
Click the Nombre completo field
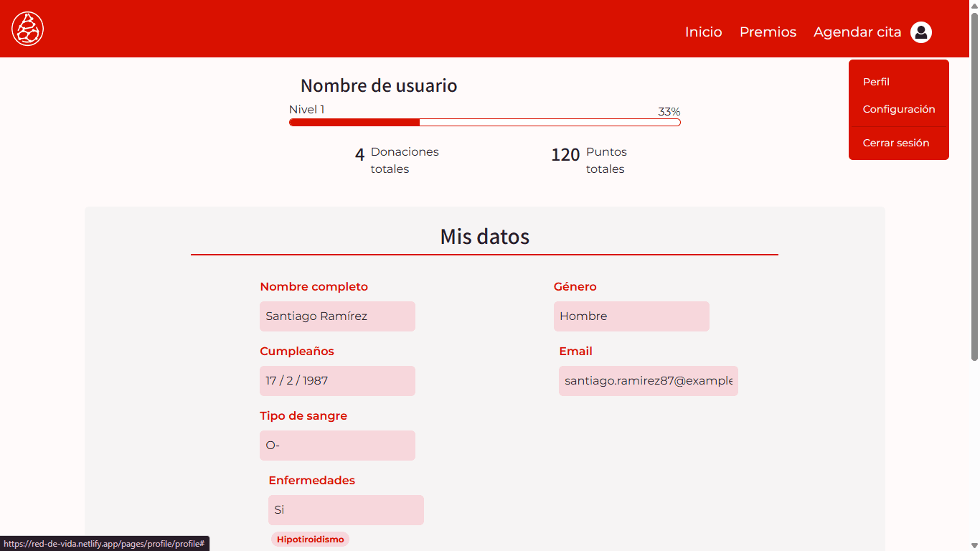(x=337, y=316)
